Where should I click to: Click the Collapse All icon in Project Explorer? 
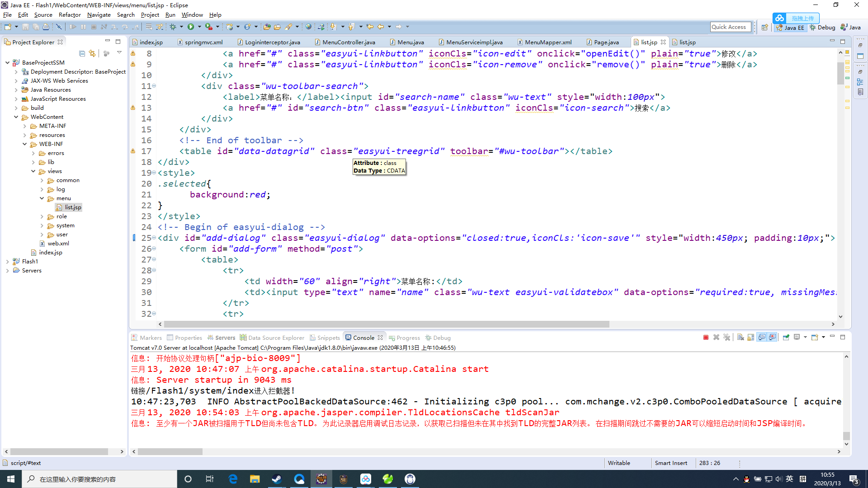tap(82, 53)
